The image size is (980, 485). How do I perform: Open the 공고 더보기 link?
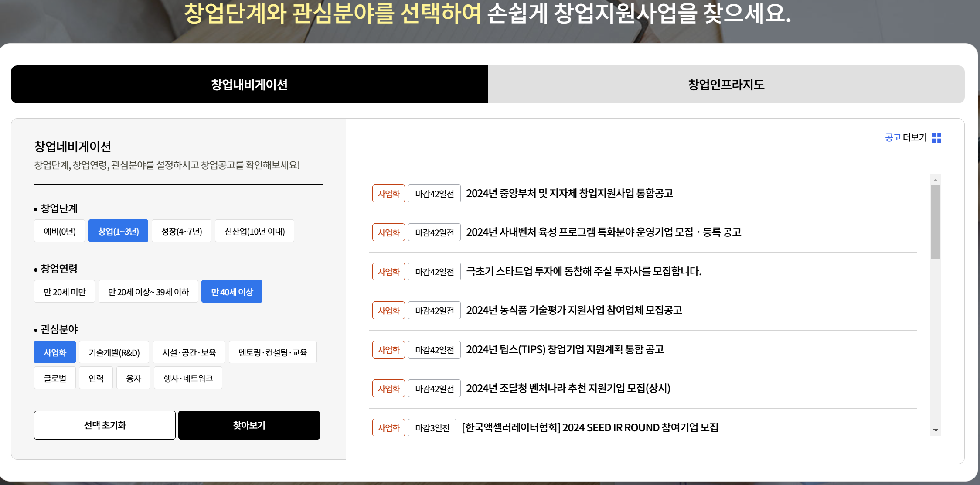[x=905, y=138]
